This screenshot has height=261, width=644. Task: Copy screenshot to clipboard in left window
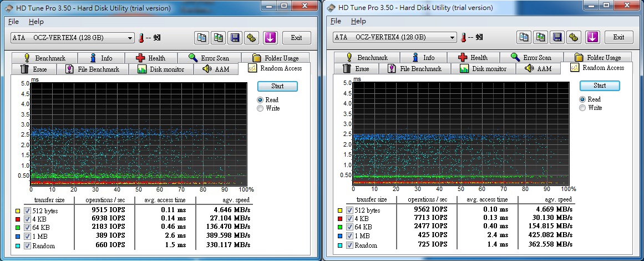(219, 38)
